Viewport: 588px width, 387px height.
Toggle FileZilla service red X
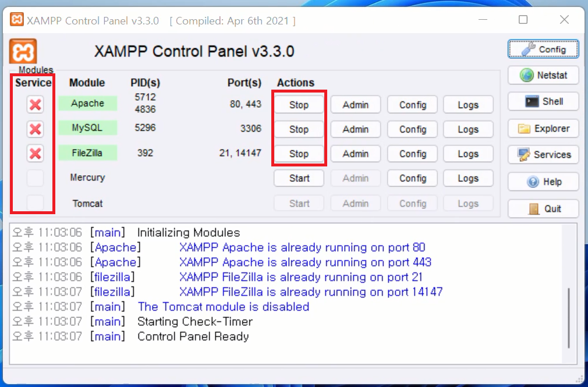pos(36,154)
